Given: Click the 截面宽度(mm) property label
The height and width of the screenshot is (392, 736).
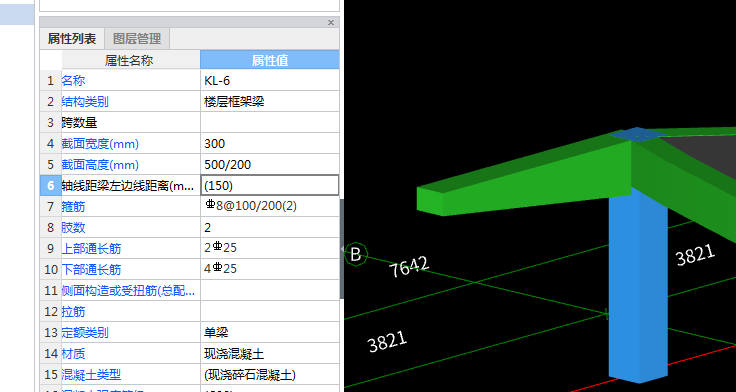Looking at the screenshot, I should coord(100,144).
